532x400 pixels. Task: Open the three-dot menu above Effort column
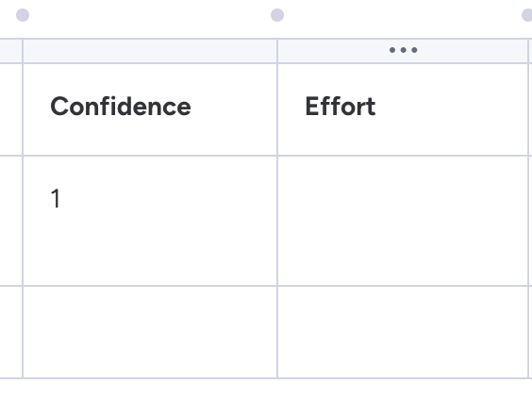[403, 50]
